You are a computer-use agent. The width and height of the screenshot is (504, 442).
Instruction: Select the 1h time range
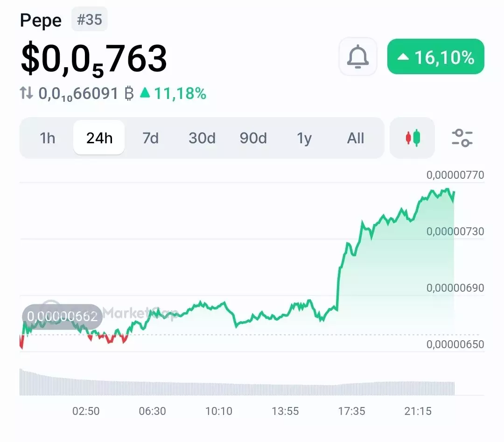[48, 138]
